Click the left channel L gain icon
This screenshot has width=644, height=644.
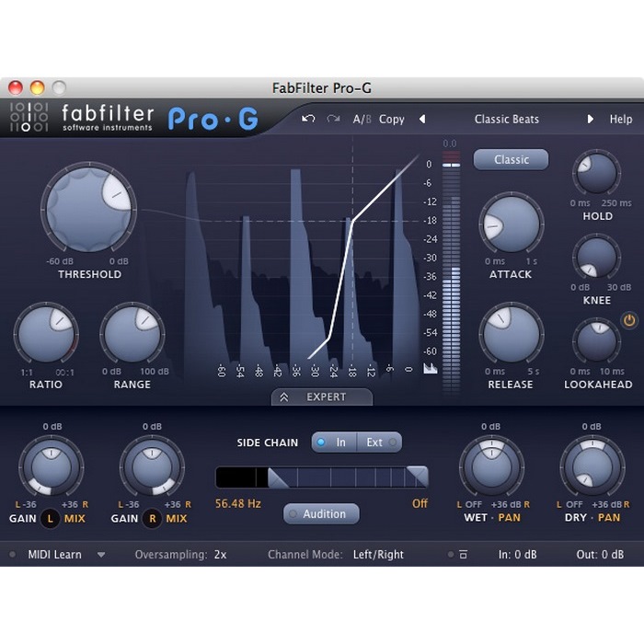coord(52,518)
